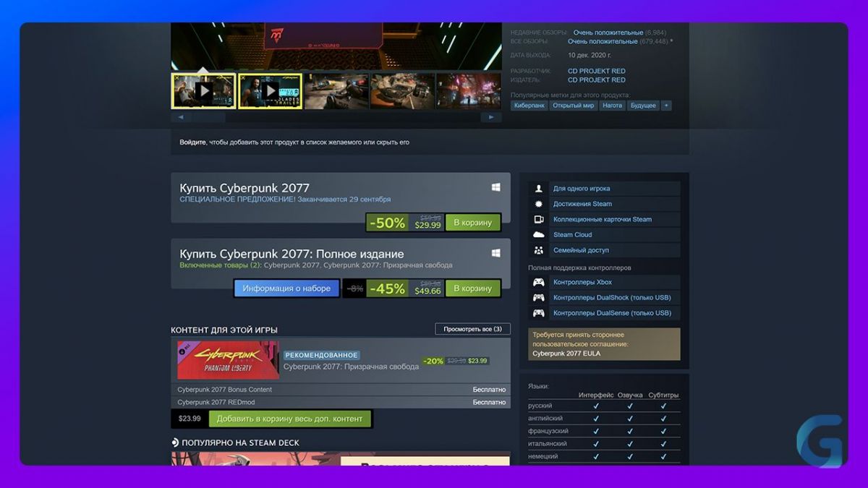Click Просмотреть все (3) button
This screenshot has width=868, height=488.
point(473,329)
